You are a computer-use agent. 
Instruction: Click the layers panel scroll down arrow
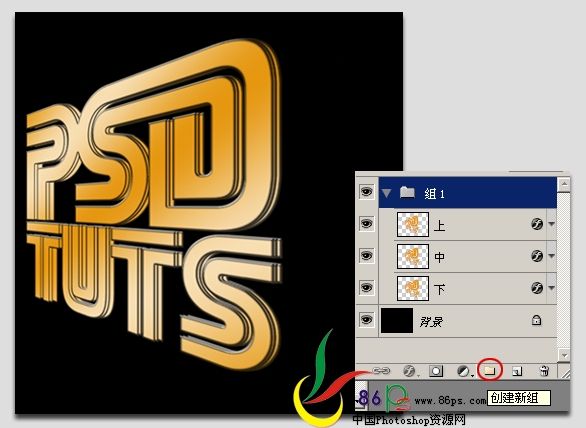[x=564, y=355]
